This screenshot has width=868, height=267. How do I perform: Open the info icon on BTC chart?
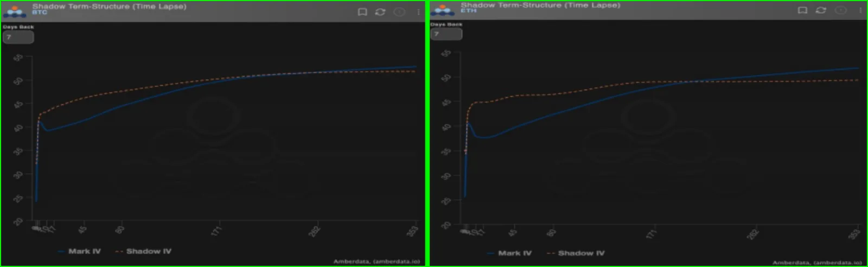click(399, 12)
